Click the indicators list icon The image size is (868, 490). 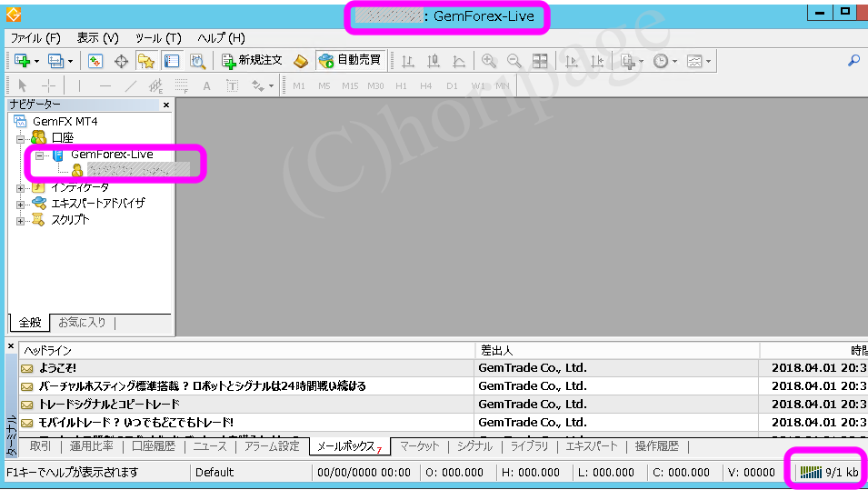coord(628,61)
